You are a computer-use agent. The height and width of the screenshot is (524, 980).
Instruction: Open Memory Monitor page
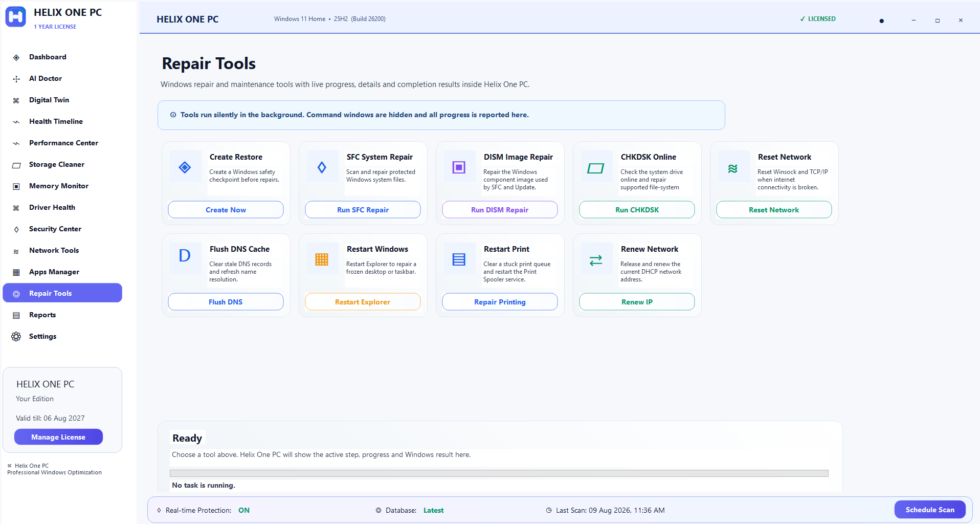(62, 186)
